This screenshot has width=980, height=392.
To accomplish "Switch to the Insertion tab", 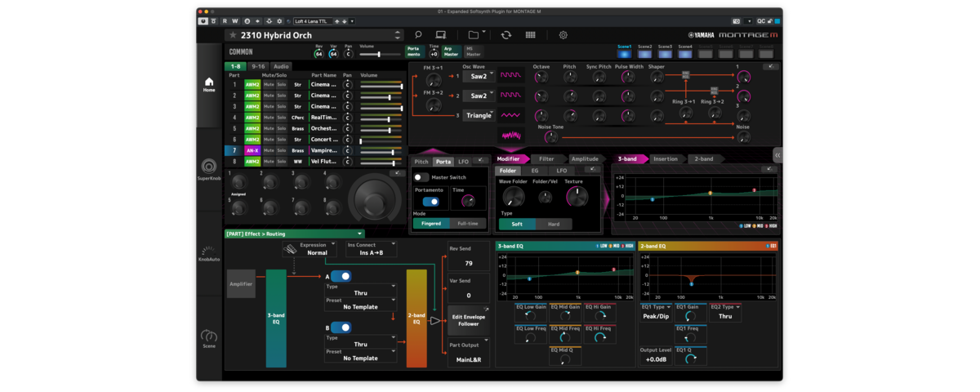I will [666, 159].
